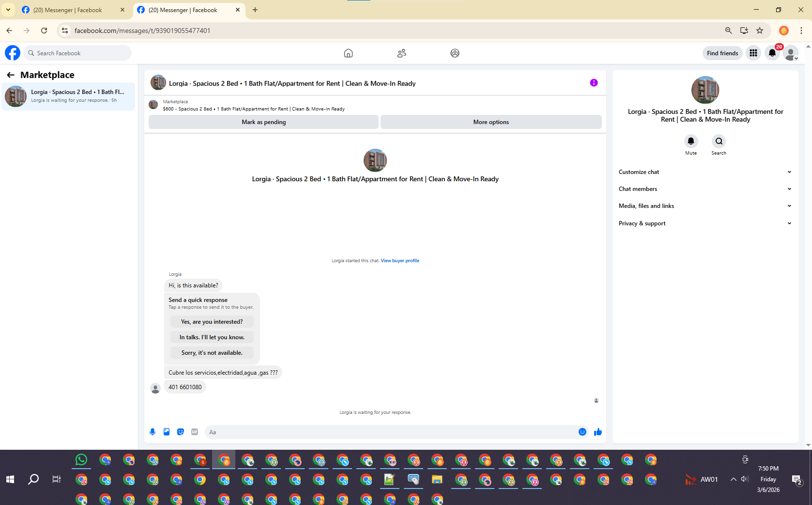Image resolution: width=812 pixels, height=505 pixels.
Task: Open a new browser tab
Action: coord(255,10)
